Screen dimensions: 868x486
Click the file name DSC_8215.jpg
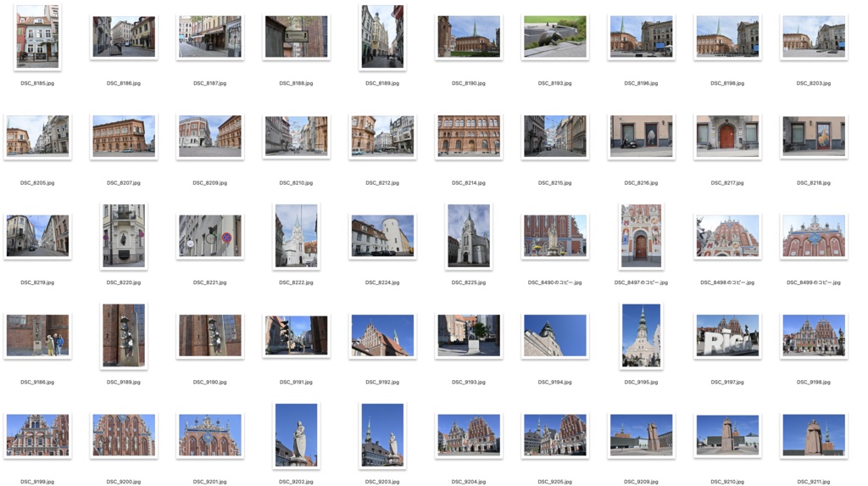(x=555, y=183)
